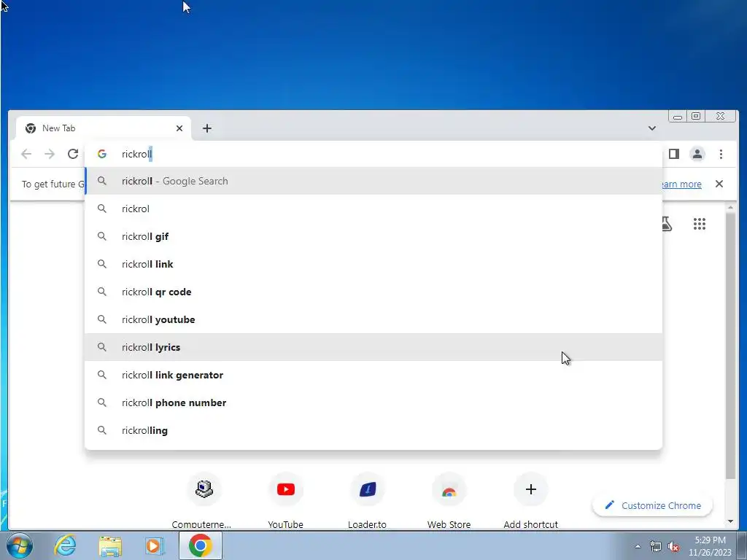
Task: Choose the 'rickroll youtube' suggestion
Action: [x=373, y=319]
